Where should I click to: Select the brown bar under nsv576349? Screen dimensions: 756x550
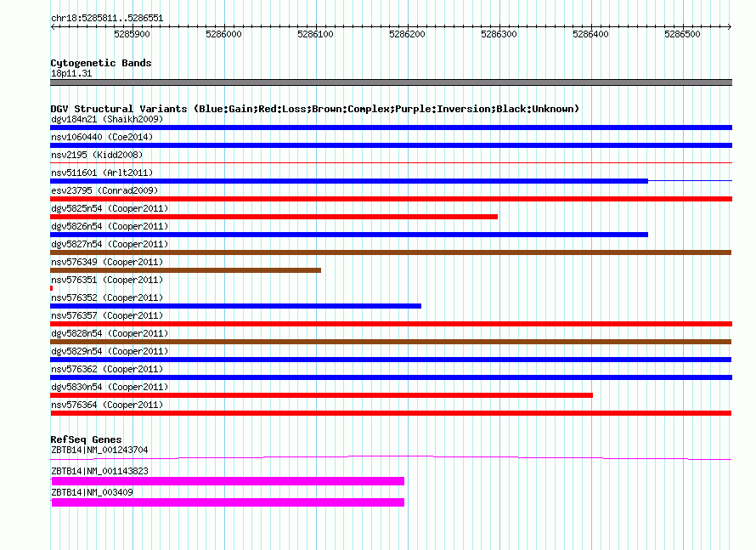click(186, 270)
